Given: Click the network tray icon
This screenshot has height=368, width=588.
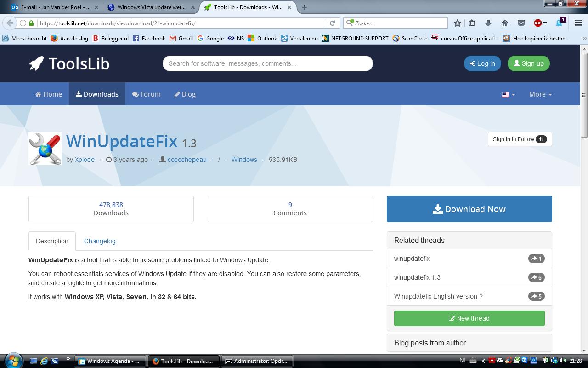Looking at the screenshot, I should click(554, 361).
